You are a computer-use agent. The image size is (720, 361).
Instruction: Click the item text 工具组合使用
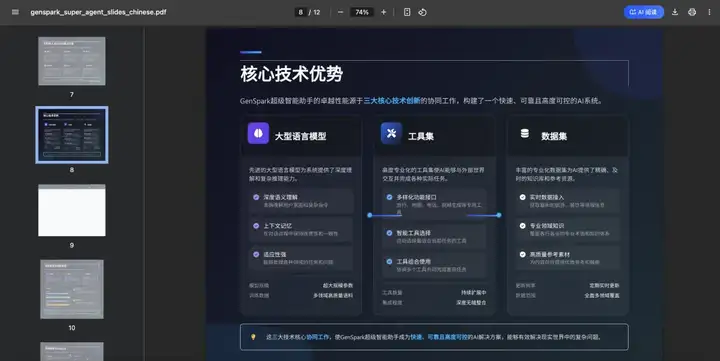(414, 261)
